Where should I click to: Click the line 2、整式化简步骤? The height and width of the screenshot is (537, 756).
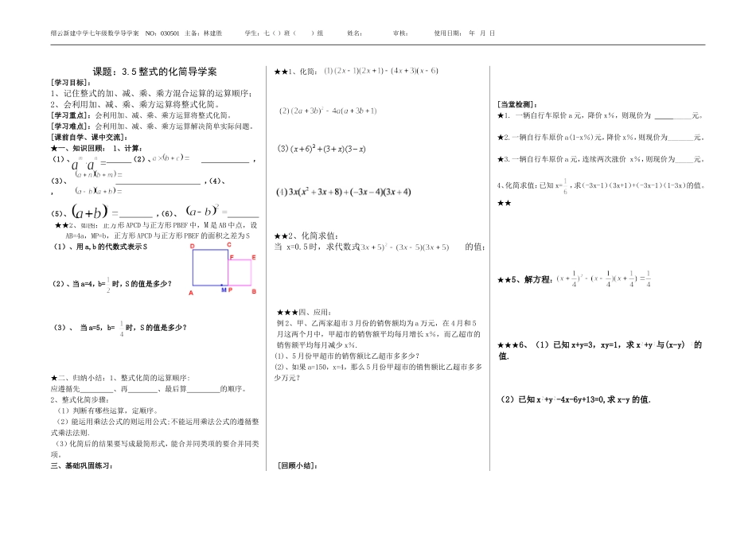click(80, 399)
